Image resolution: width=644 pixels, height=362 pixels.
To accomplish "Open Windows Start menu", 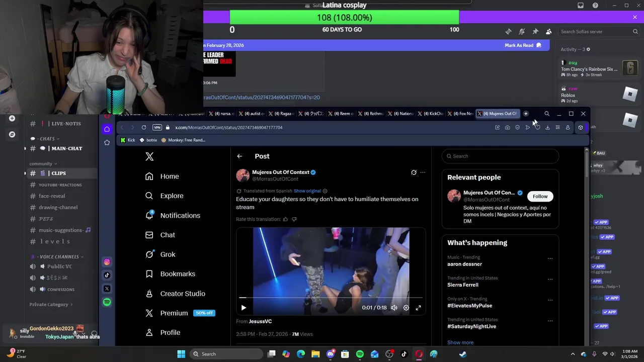I will 181,354.
